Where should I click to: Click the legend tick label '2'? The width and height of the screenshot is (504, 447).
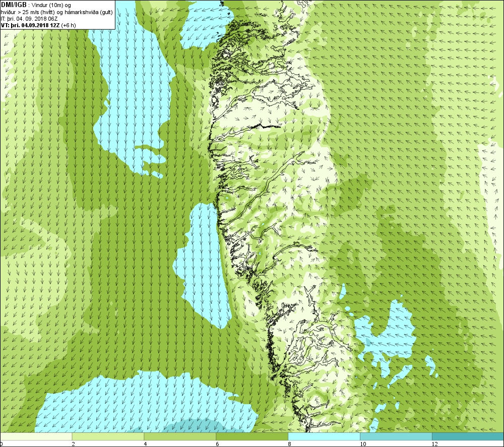click(x=73, y=444)
